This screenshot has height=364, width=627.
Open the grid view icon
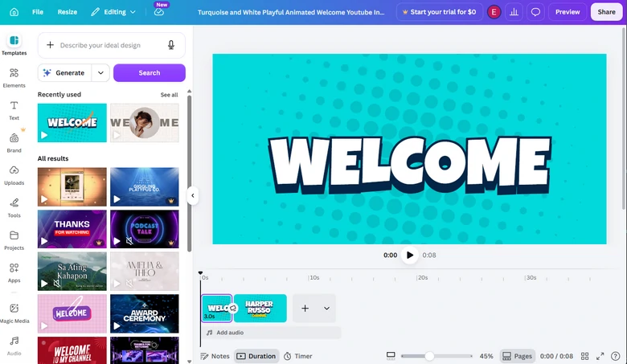(x=584, y=356)
